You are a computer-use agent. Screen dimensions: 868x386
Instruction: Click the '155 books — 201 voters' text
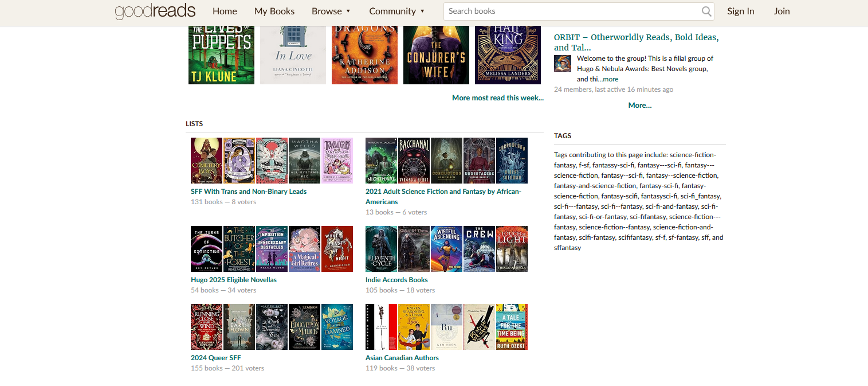(x=227, y=368)
